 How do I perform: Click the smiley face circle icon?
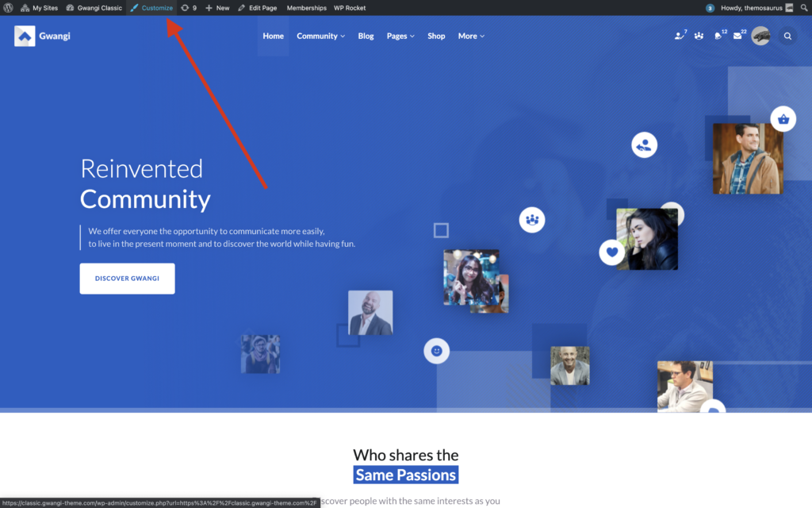pos(437,351)
